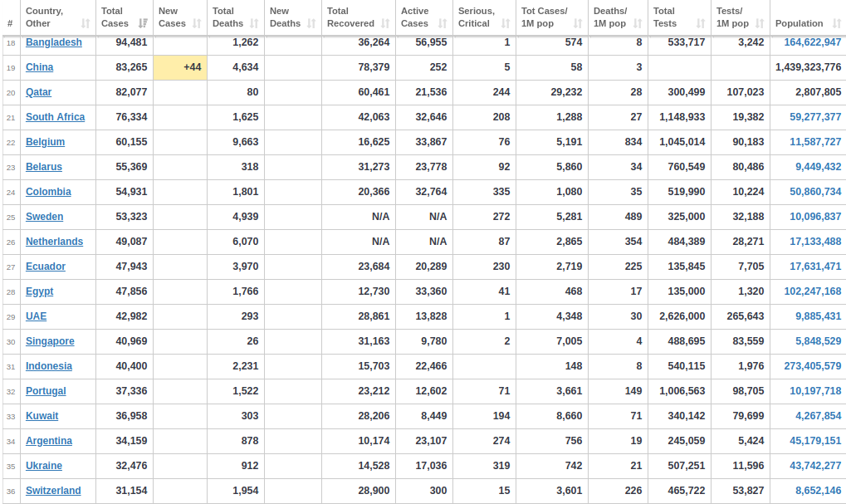Image resolution: width=846 pixels, height=504 pixels.
Task: Sort by Active Cases arrows icon
Action: coord(443,24)
